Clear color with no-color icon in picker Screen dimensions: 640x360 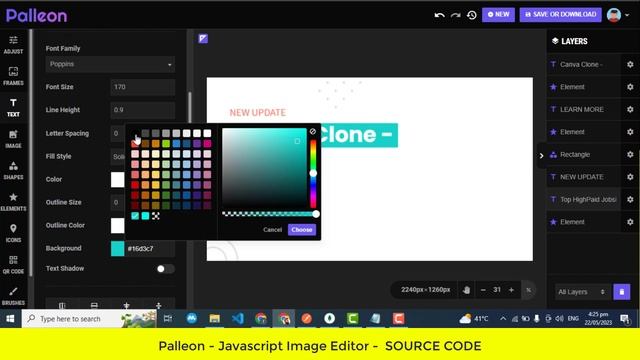point(313,131)
